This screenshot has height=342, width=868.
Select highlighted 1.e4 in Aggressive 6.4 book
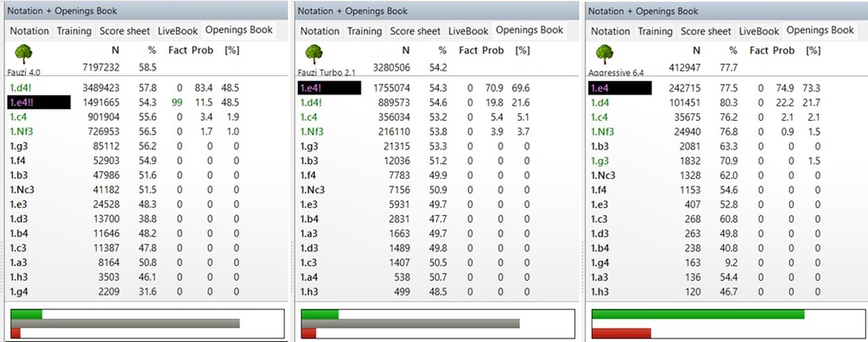(620, 87)
